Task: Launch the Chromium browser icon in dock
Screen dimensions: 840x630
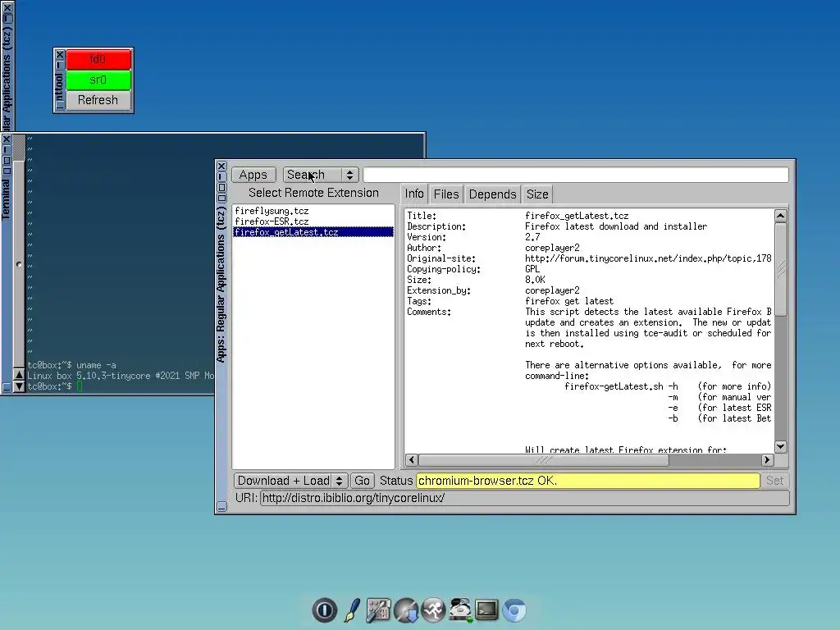Action: pyautogui.click(x=514, y=610)
